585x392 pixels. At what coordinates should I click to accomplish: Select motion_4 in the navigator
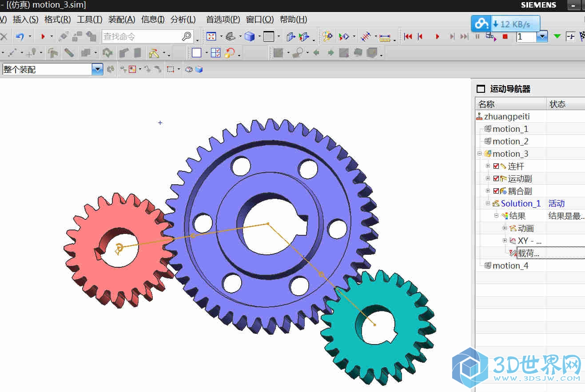pyautogui.click(x=510, y=265)
